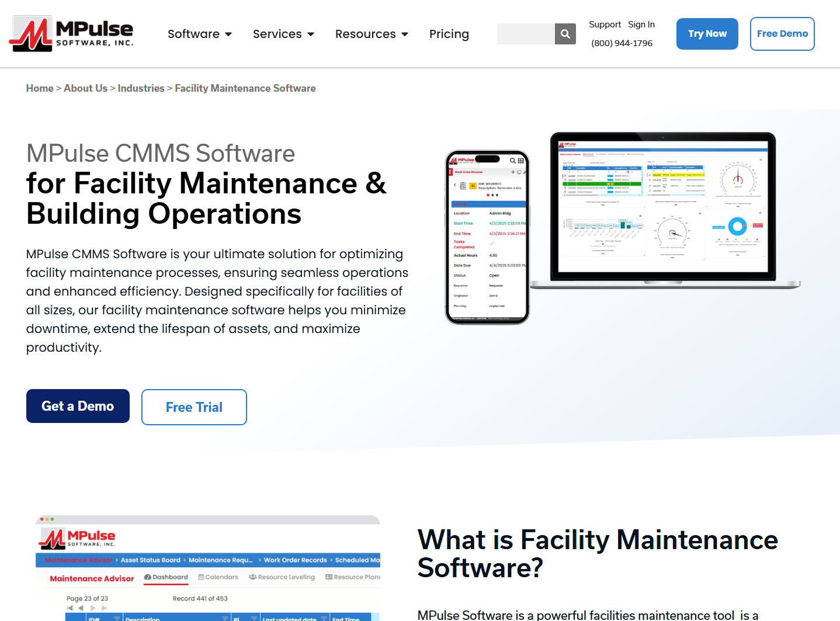Open the Resources dropdown menu
The image size is (840, 621).
372,34
